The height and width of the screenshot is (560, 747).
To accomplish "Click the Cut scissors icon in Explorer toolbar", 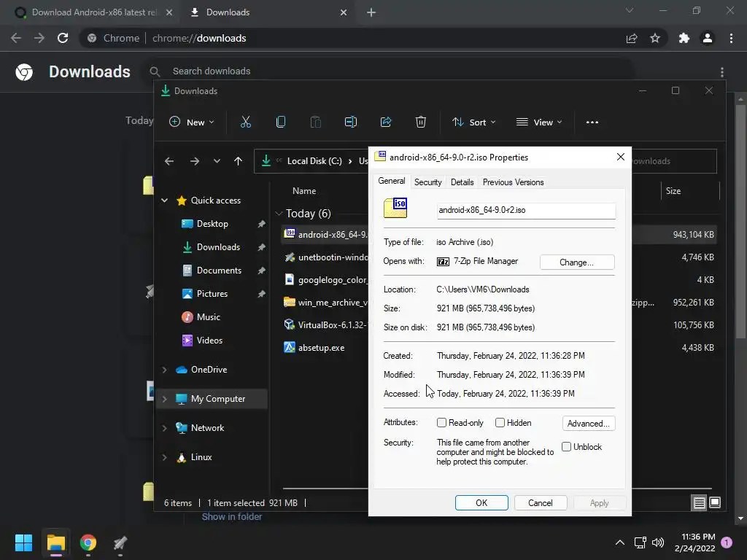I will 245,122.
